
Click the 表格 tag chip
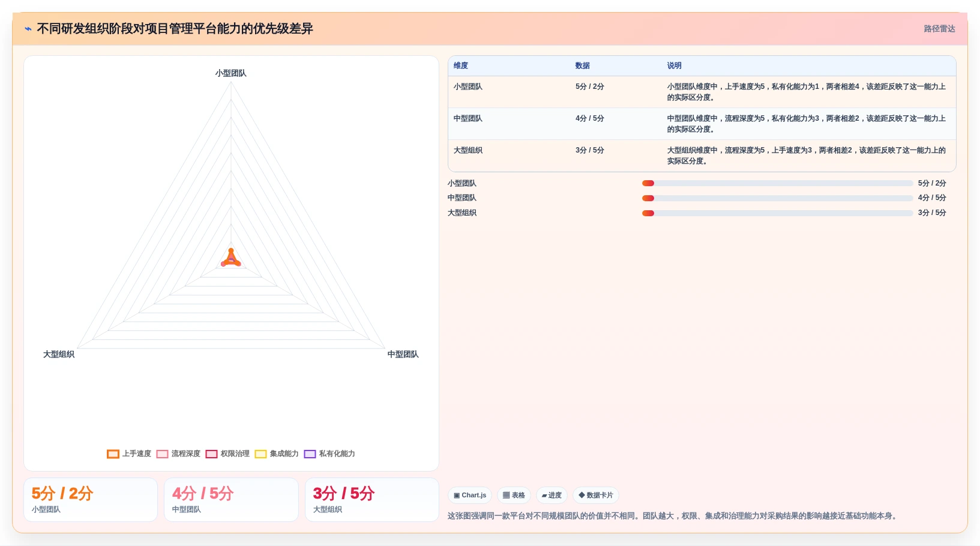[x=514, y=496]
